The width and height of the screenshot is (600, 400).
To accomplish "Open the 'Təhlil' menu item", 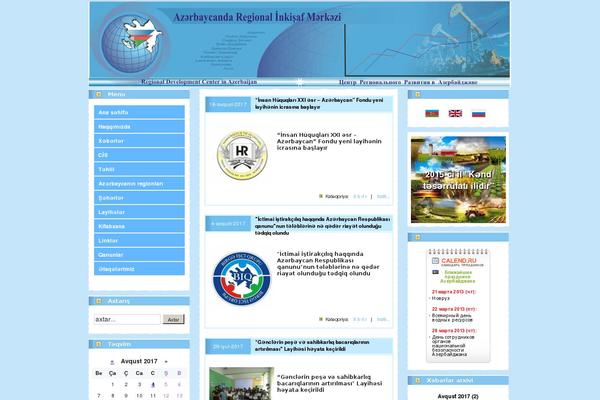I will coord(139,169).
